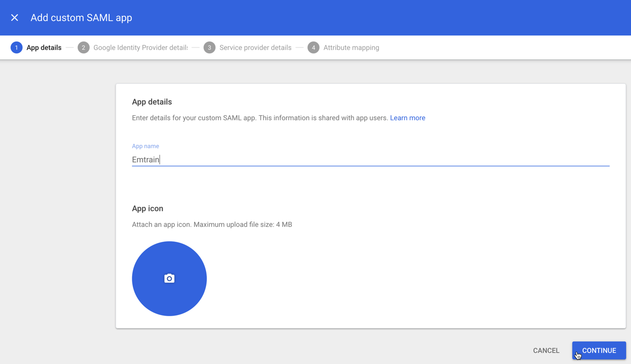The height and width of the screenshot is (364, 631).
Task: Click the step 4 numbered circle
Action: coord(313,47)
